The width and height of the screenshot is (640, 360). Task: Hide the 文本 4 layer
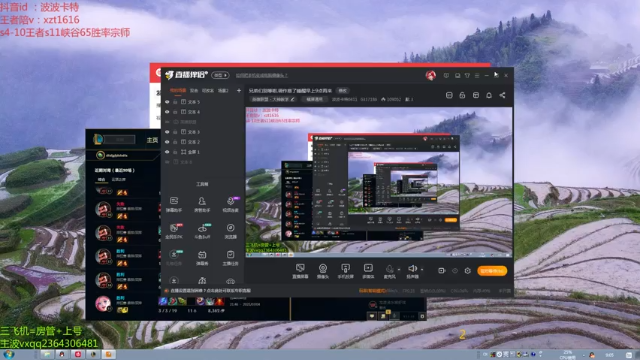(x=167, y=111)
